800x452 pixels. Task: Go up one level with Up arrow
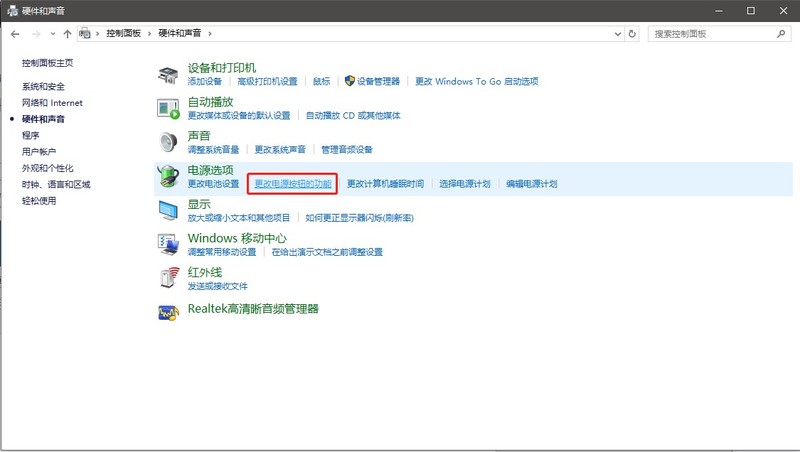point(67,34)
